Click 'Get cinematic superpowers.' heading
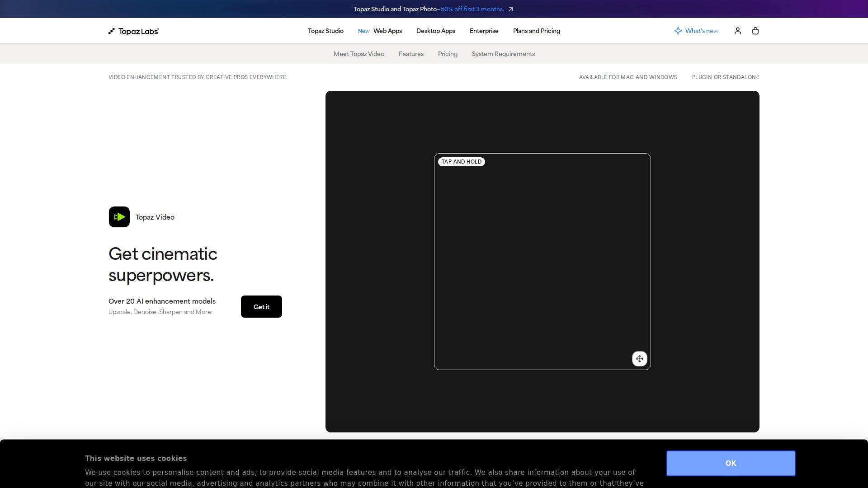868x488 pixels. coord(163,264)
